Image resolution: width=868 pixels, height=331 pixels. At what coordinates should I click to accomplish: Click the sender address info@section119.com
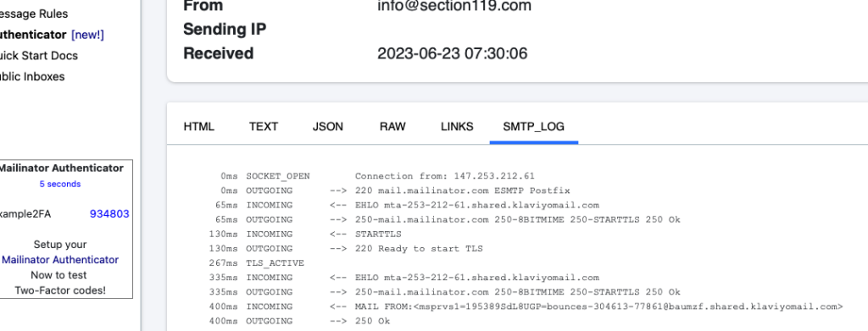click(454, 6)
